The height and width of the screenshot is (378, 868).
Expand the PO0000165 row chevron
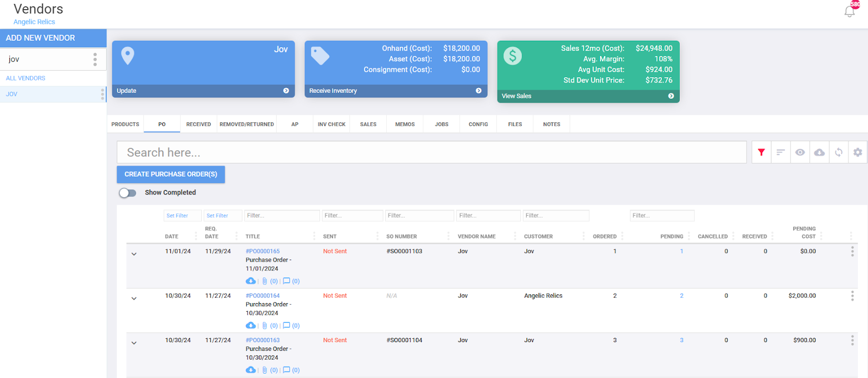(134, 254)
